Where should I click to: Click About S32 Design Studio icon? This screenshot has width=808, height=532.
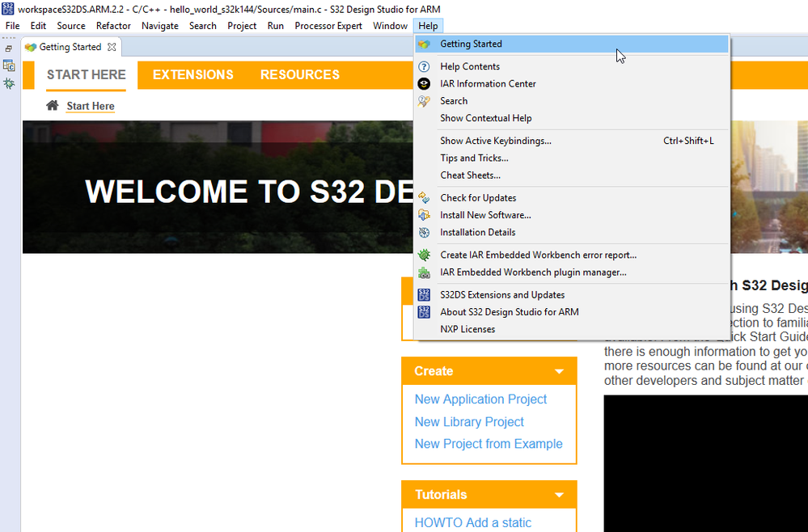click(x=424, y=312)
